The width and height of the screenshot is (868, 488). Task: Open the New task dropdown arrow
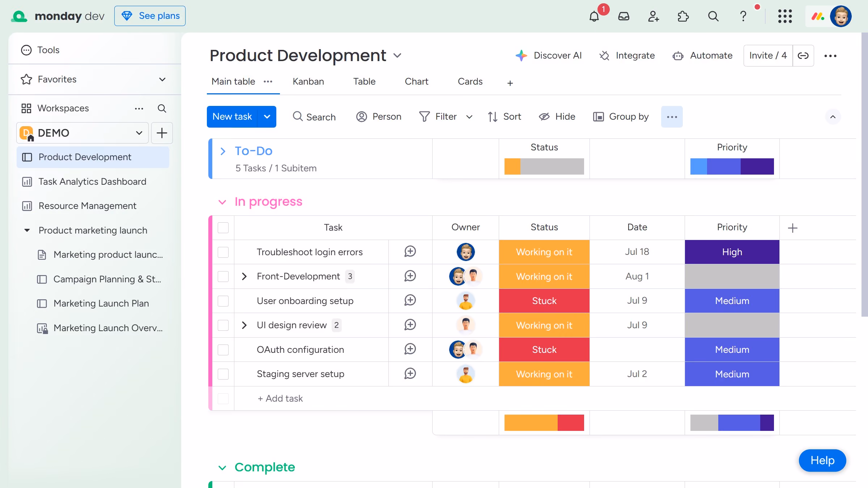[x=267, y=117]
